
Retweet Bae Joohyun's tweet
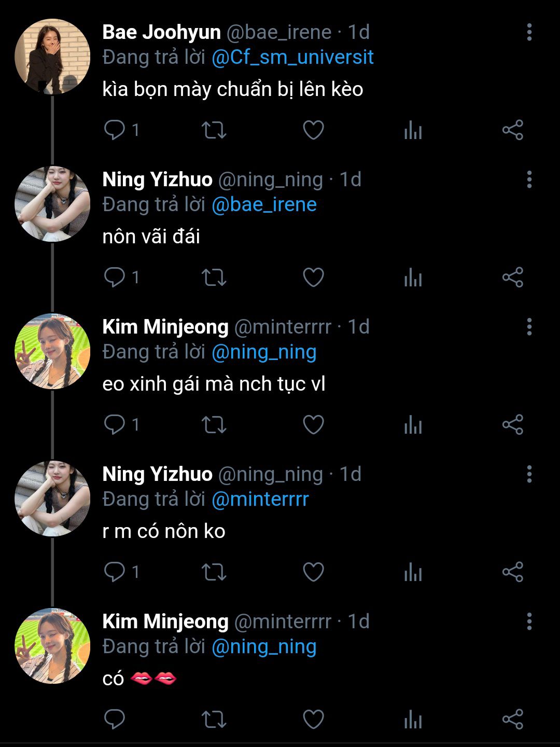pos(214,130)
